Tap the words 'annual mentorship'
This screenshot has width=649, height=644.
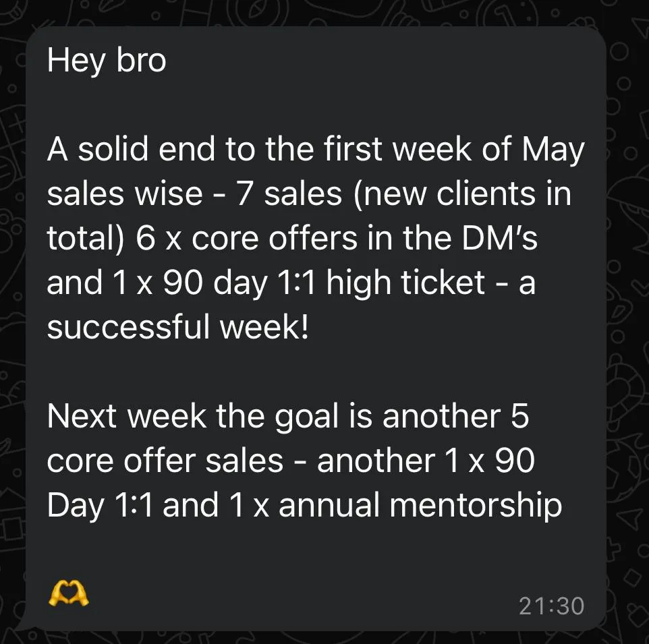420,505
